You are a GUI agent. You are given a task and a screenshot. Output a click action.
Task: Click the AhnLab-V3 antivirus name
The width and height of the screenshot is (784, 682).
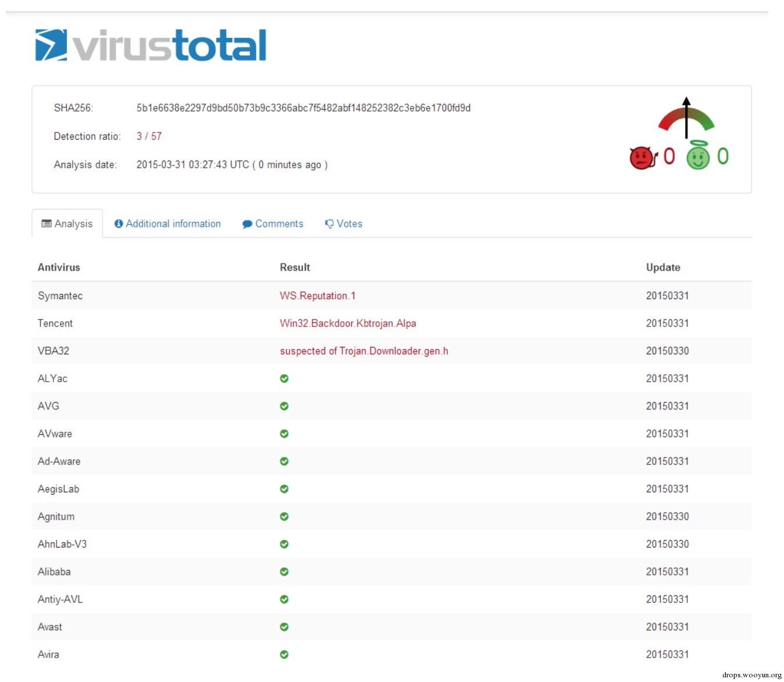pos(62,544)
